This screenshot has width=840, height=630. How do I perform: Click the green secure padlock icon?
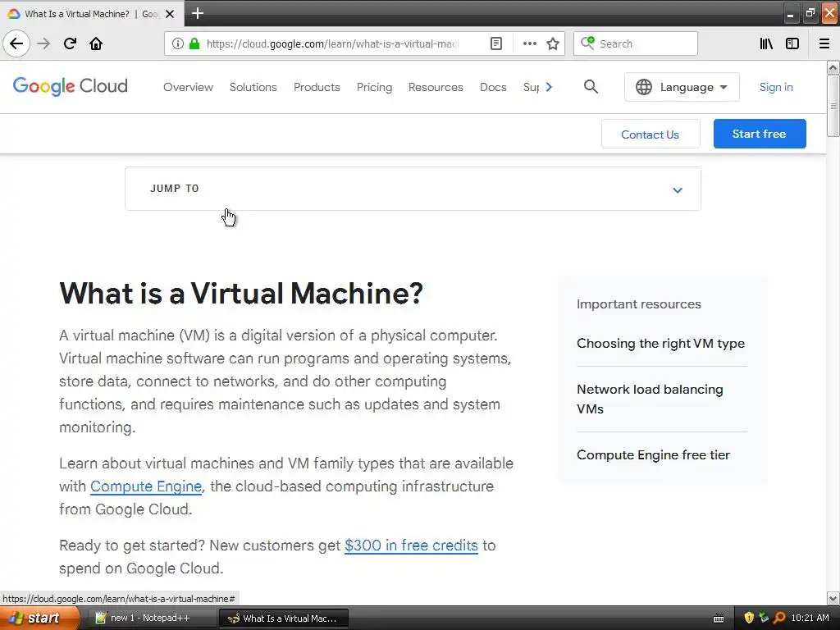(194, 43)
